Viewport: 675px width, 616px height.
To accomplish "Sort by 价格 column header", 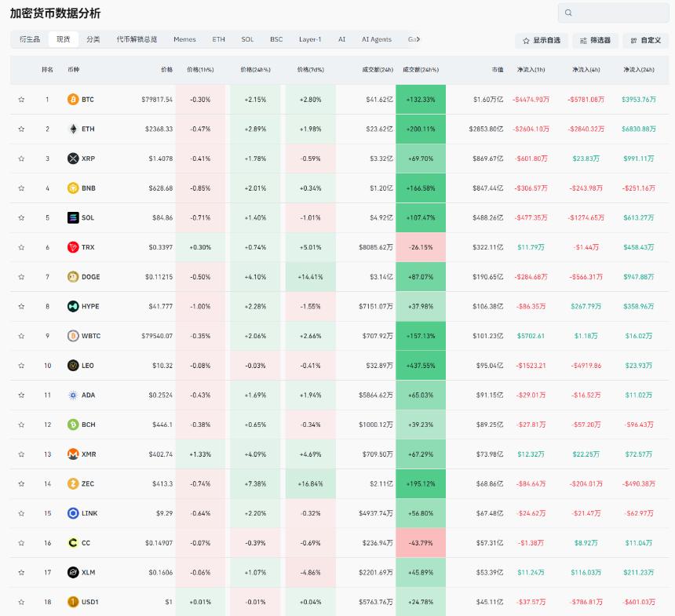I will click(x=166, y=69).
